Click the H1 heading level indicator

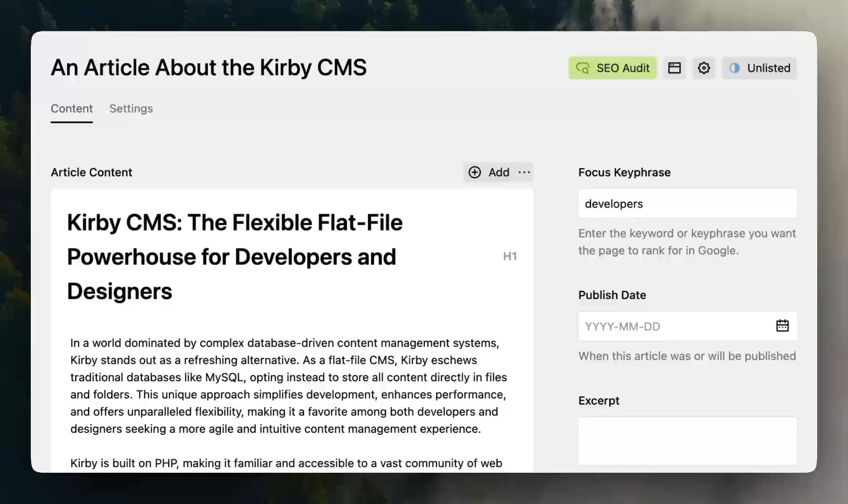pyautogui.click(x=509, y=256)
